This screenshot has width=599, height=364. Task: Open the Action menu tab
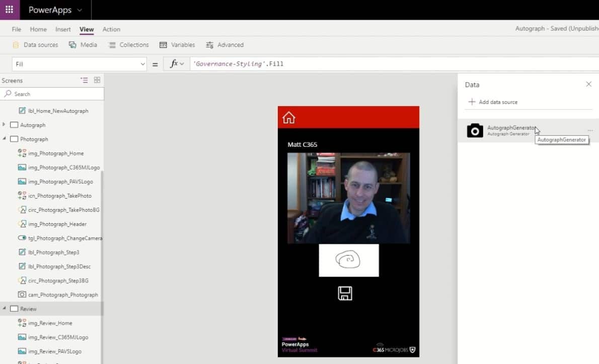pyautogui.click(x=111, y=29)
